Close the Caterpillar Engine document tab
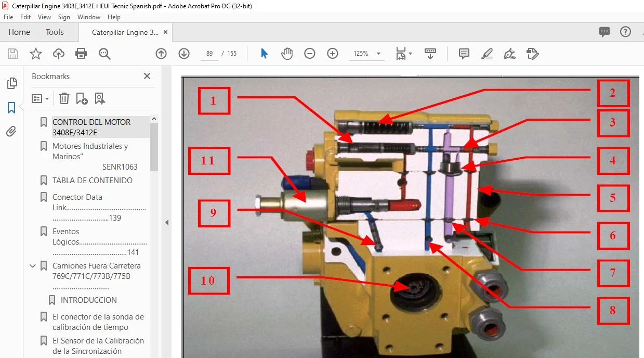Image resolution: width=644 pixels, height=358 pixels. pos(165,32)
